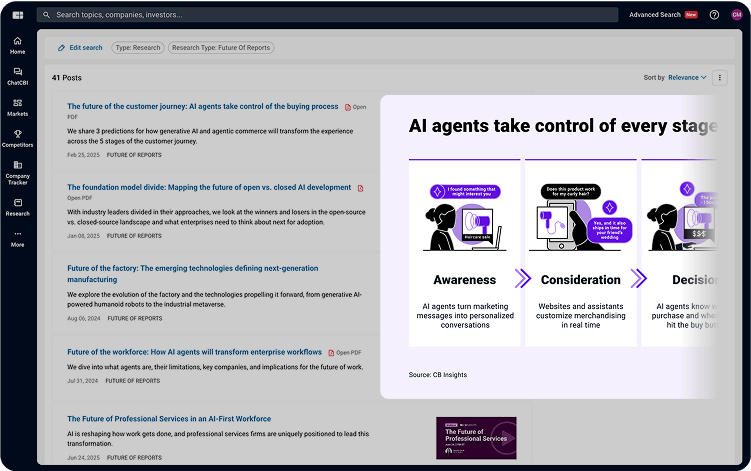This screenshot has height=471, width=751.
Task: Go to Markets in the sidebar
Action: 17,107
